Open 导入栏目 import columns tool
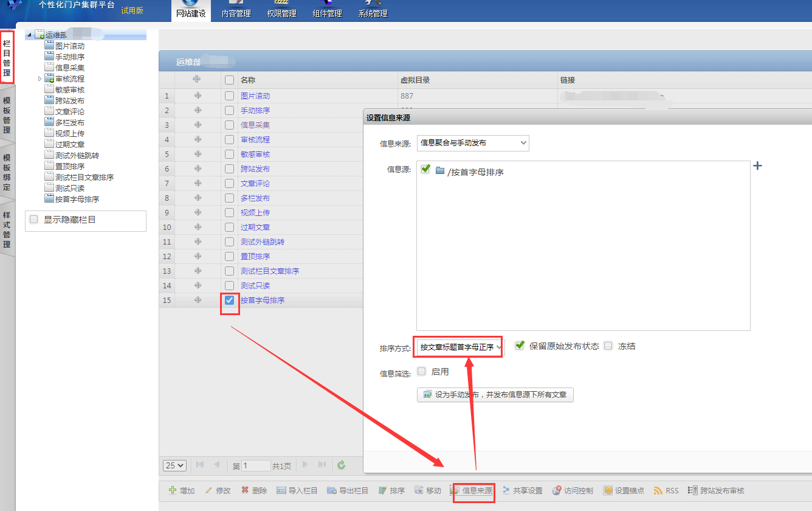 (281, 490)
